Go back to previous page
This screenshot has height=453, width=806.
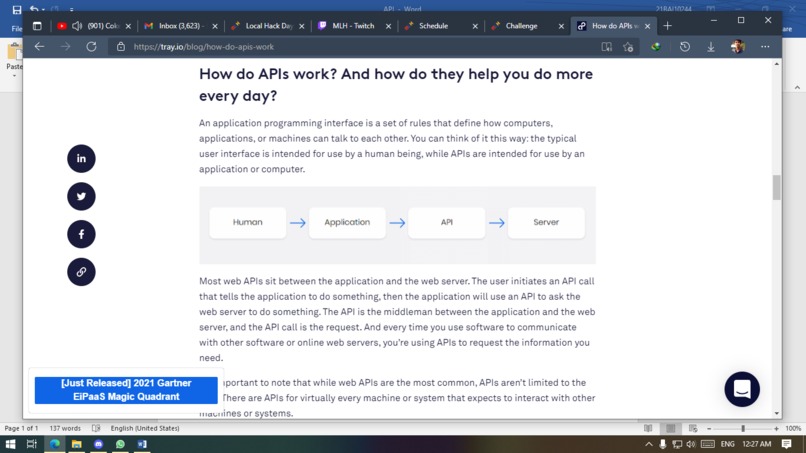point(40,47)
